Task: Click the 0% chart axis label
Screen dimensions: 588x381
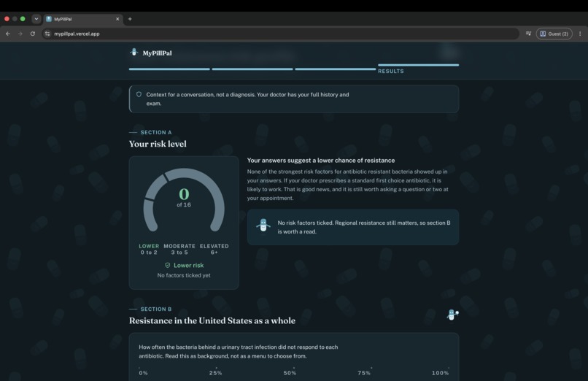Action: point(143,373)
